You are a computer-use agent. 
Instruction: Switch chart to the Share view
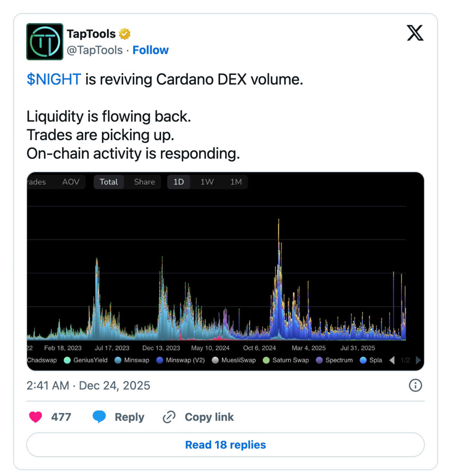click(144, 182)
